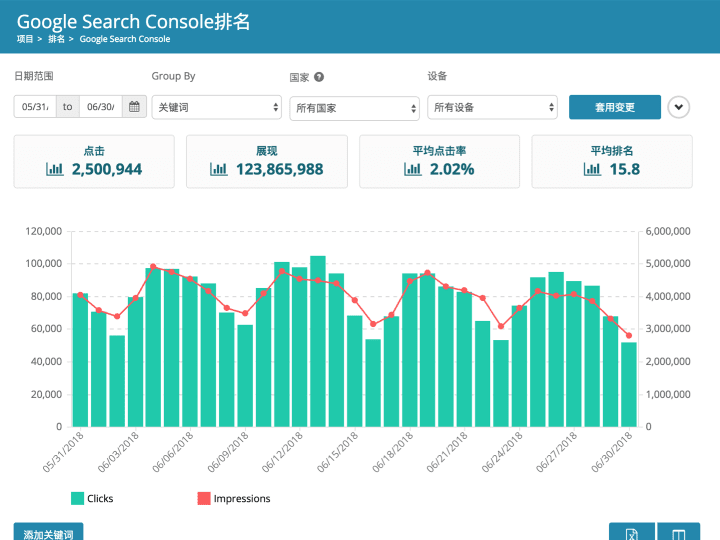Open the Group By 关键词 dropdown
The height and width of the screenshot is (540, 720).
pyautogui.click(x=217, y=107)
